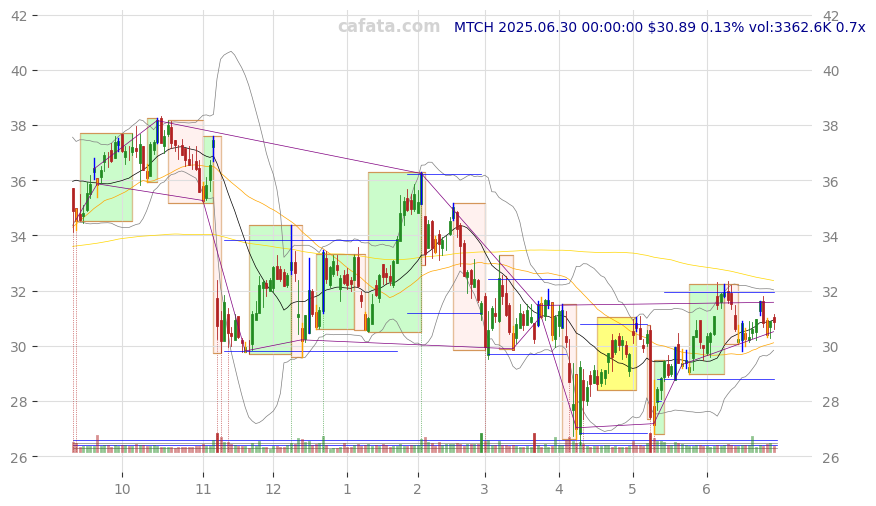Click the right y-axis price label 34

tap(831, 237)
